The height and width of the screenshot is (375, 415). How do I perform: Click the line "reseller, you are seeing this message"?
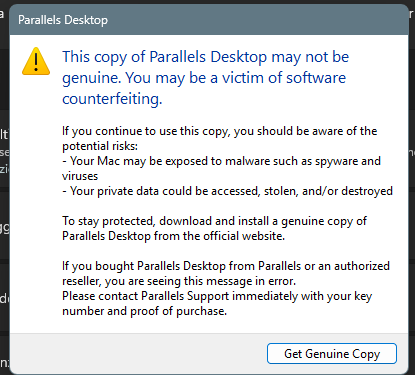pyautogui.click(x=179, y=281)
